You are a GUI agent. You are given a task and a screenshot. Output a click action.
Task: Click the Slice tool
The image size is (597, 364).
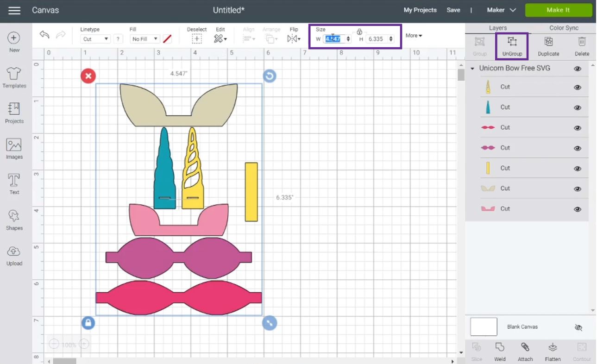(477, 352)
